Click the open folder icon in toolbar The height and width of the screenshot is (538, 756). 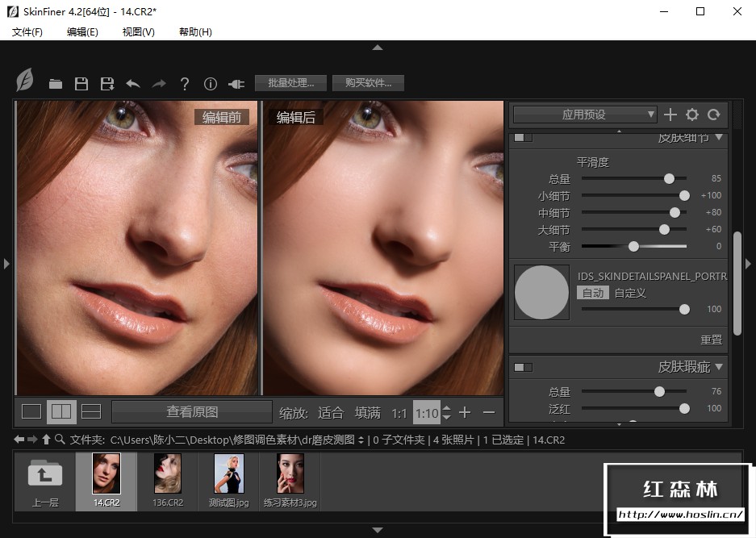click(x=56, y=84)
